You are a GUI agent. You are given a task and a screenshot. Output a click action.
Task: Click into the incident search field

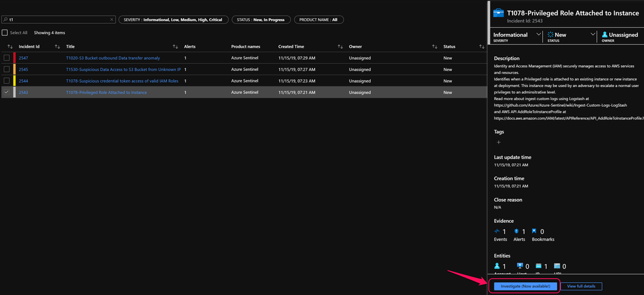[58, 20]
